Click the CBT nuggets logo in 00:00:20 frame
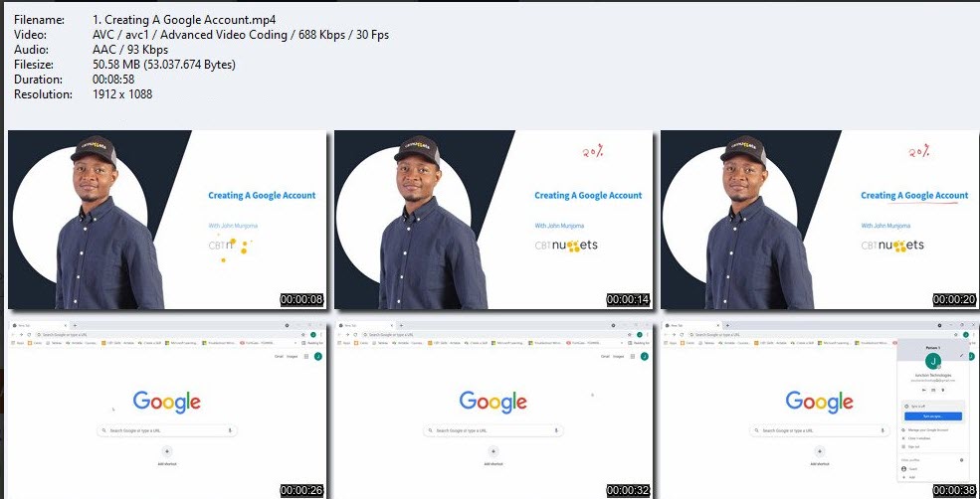Viewport: 980px width, 499px height. tap(892, 246)
